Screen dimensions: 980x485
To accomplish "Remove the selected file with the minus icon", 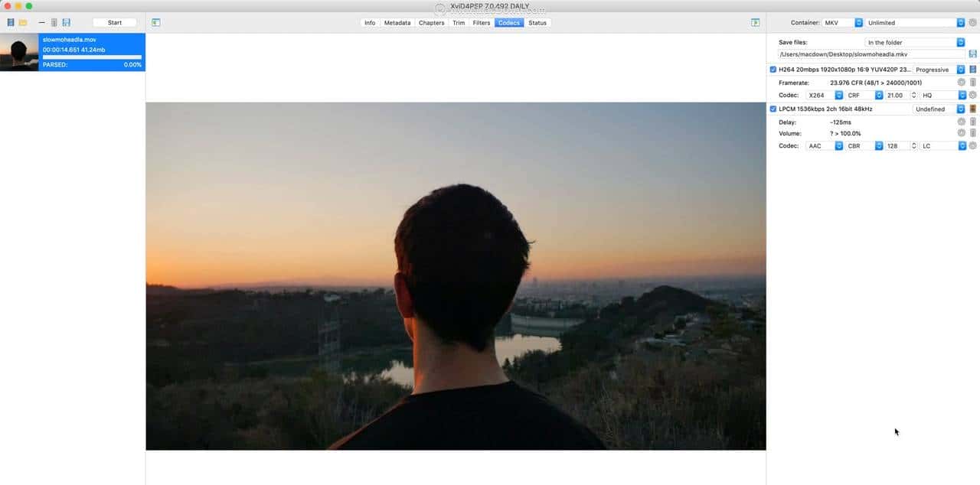I will 41,21.
